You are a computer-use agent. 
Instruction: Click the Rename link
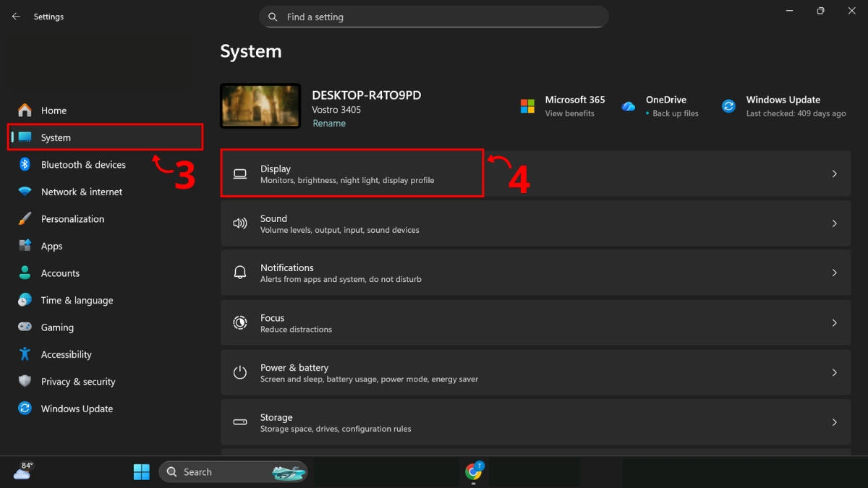point(329,124)
